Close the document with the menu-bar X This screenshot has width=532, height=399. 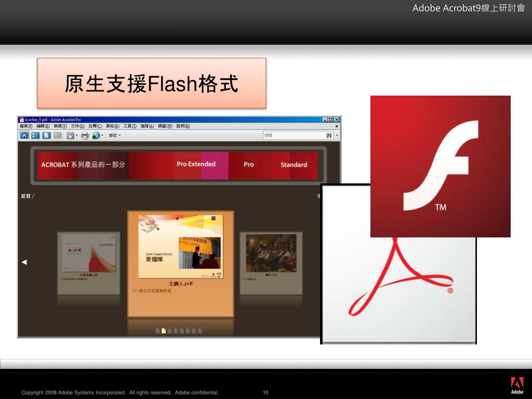[x=337, y=126]
